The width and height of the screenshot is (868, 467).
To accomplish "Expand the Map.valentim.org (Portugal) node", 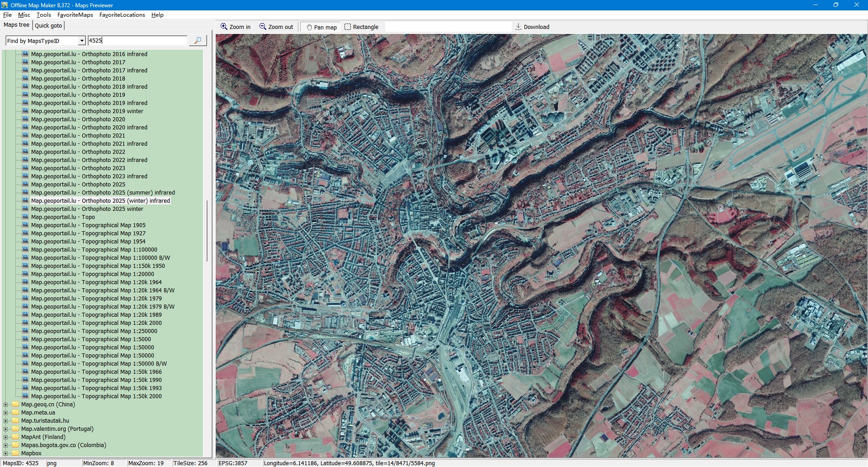I will click(6, 429).
